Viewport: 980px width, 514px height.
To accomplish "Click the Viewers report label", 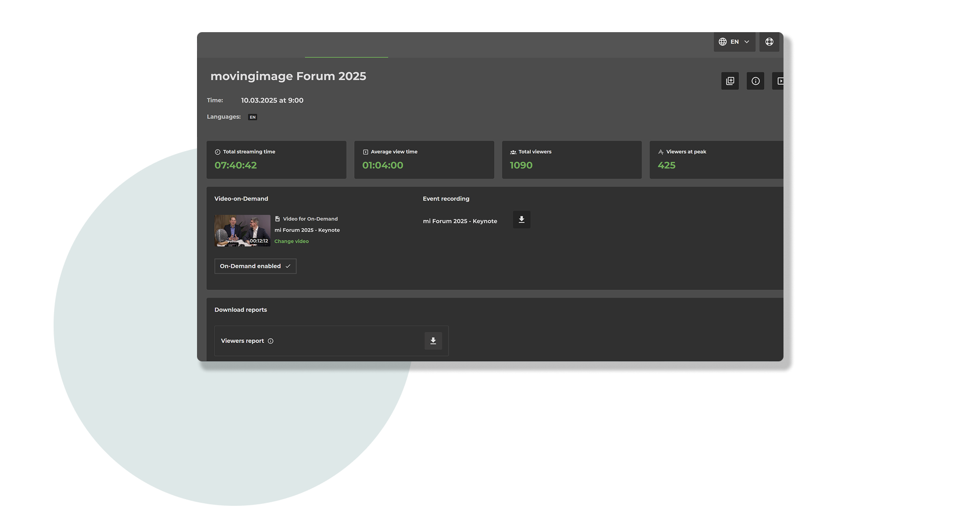I will 242,341.
